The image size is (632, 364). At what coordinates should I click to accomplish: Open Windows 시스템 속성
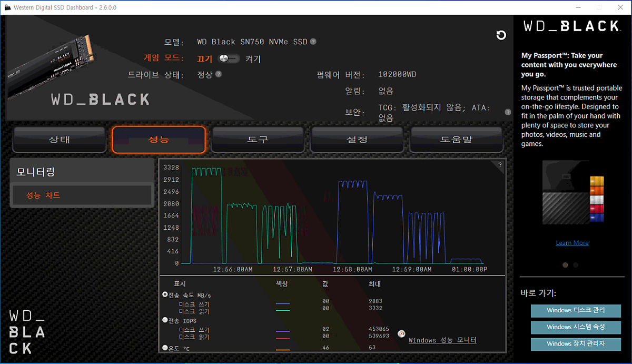pyautogui.click(x=576, y=327)
